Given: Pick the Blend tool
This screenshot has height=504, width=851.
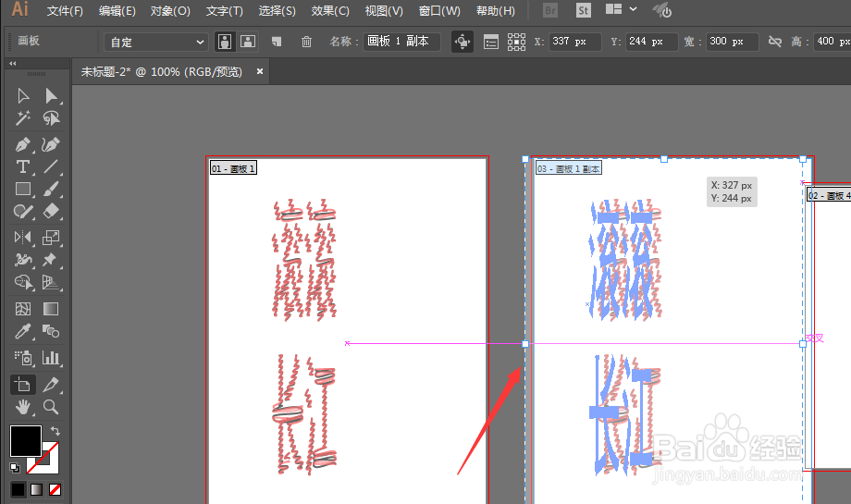Looking at the screenshot, I should [x=51, y=331].
